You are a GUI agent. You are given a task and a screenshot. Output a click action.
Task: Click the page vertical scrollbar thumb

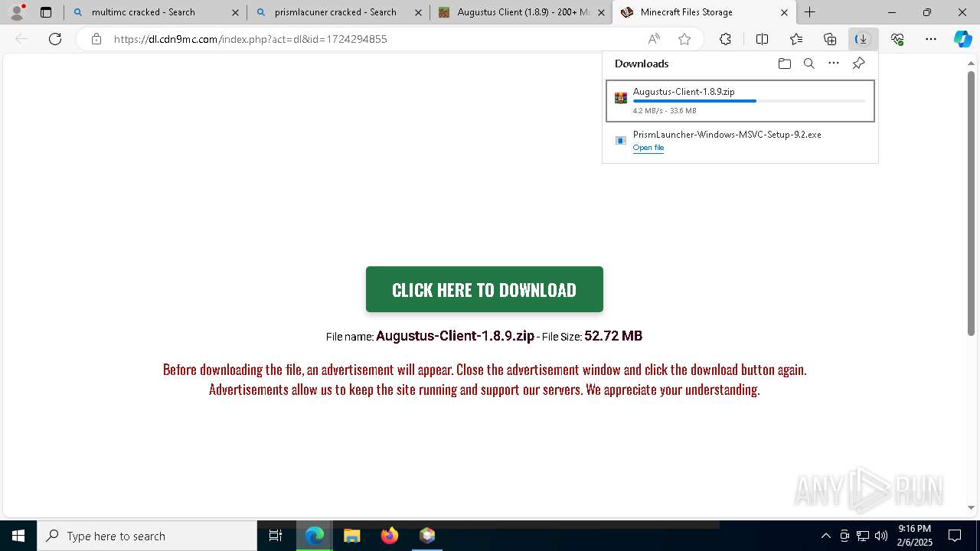pyautogui.click(x=971, y=205)
